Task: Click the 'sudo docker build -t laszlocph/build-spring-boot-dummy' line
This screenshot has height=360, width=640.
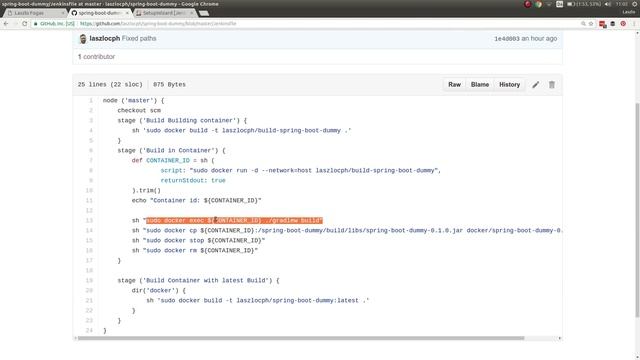Action: point(241,131)
